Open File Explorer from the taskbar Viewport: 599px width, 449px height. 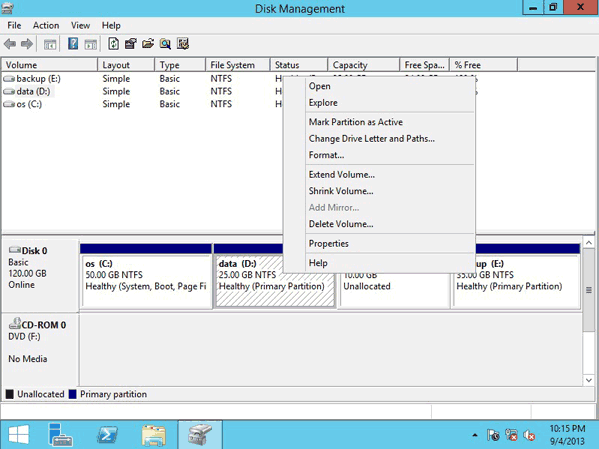click(x=154, y=435)
